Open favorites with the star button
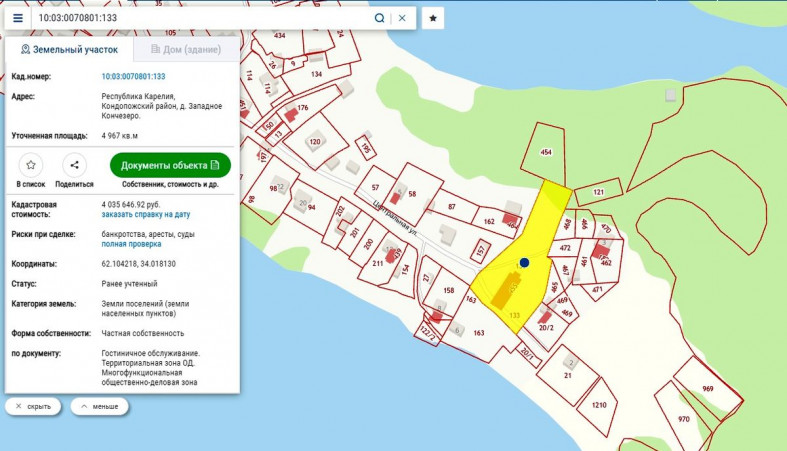 433,18
